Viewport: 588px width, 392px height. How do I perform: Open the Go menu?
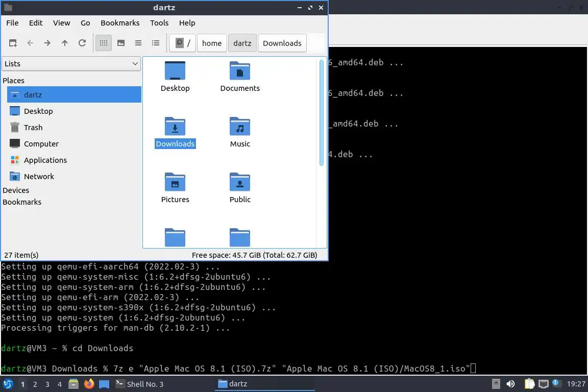point(85,23)
